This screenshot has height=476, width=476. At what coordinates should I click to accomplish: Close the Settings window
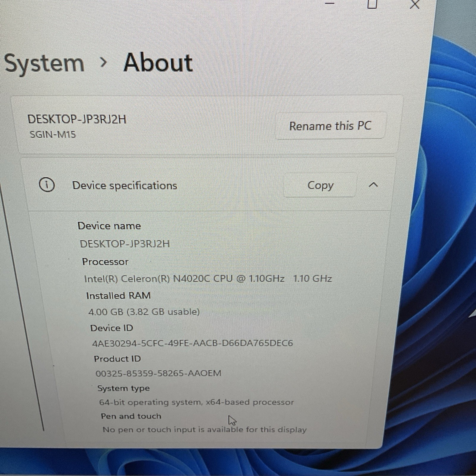point(414,4)
